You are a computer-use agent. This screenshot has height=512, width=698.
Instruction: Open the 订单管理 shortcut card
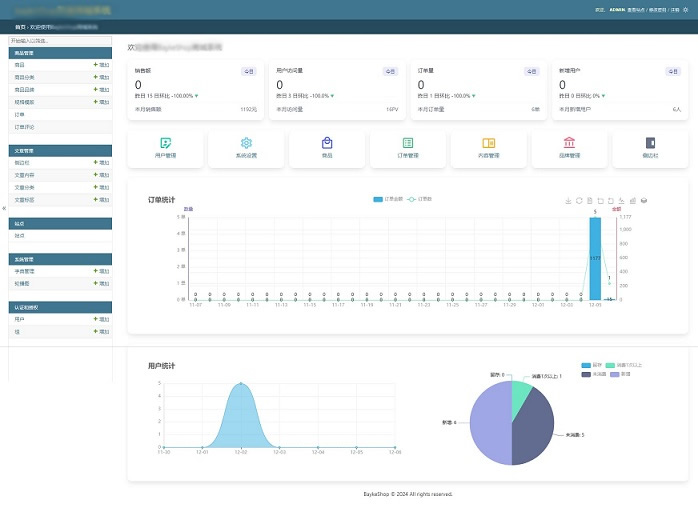[x=407, y=148]
